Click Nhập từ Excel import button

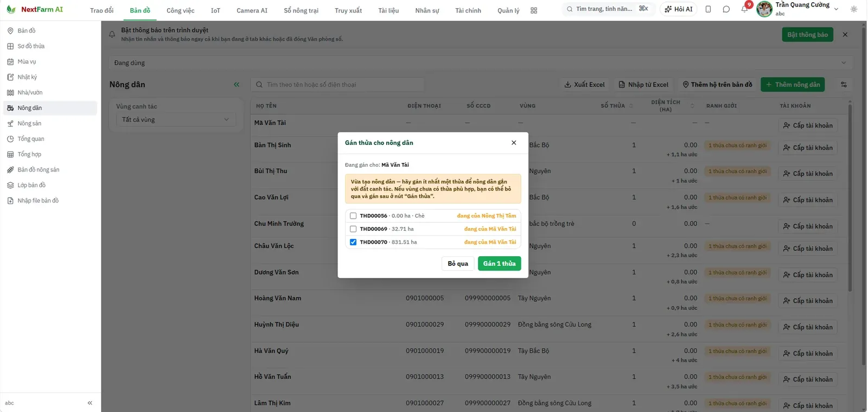click(643, 85)
